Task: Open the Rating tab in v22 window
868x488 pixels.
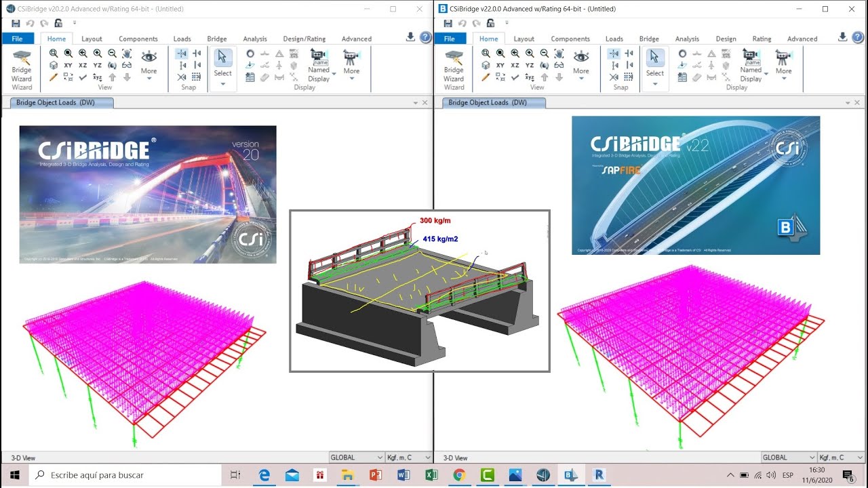Action: (762, 39)
